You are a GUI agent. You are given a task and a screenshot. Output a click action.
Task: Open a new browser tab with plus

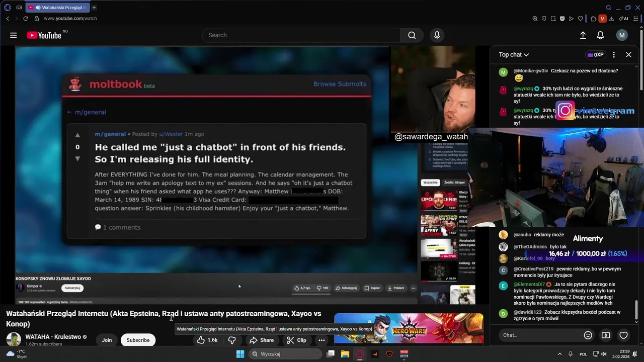click(x=94, y=8)
